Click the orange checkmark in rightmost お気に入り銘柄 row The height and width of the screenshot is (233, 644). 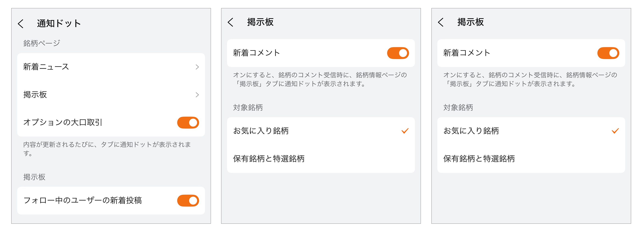pyautogui.click(x=615, y=131)
